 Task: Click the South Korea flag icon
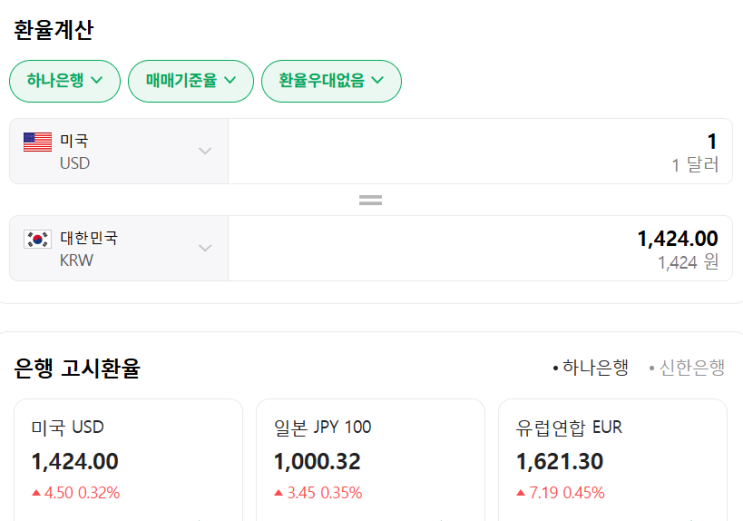[x=38, y=239]
